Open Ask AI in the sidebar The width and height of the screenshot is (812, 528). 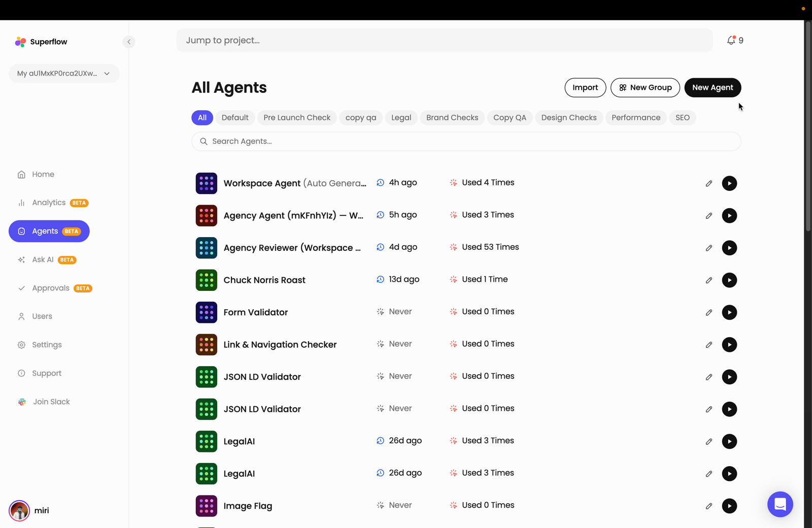coord(47,259)
